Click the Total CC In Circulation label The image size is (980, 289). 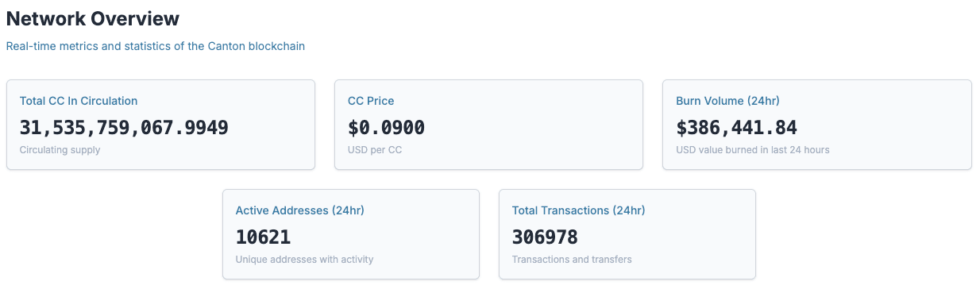[79, 101]
